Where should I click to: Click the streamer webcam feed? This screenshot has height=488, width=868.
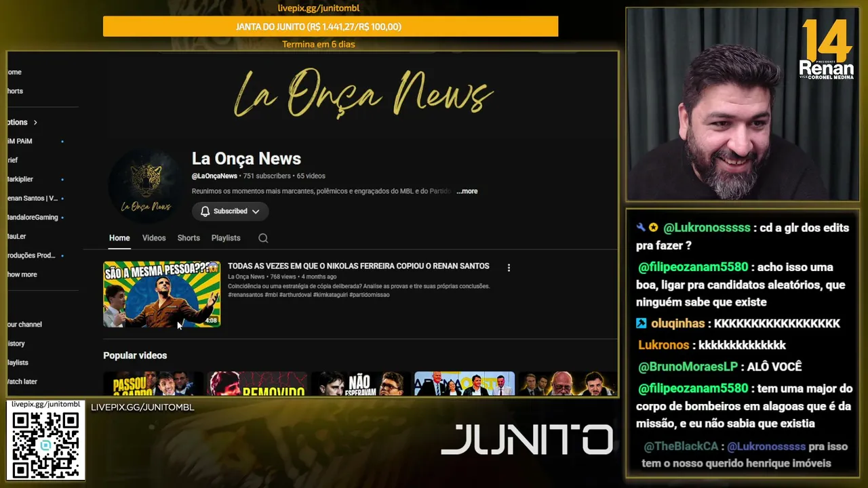pos(743,104)
